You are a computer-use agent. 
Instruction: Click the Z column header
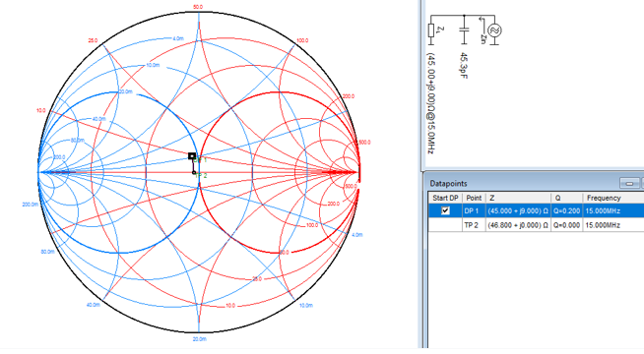pos(518,198)
